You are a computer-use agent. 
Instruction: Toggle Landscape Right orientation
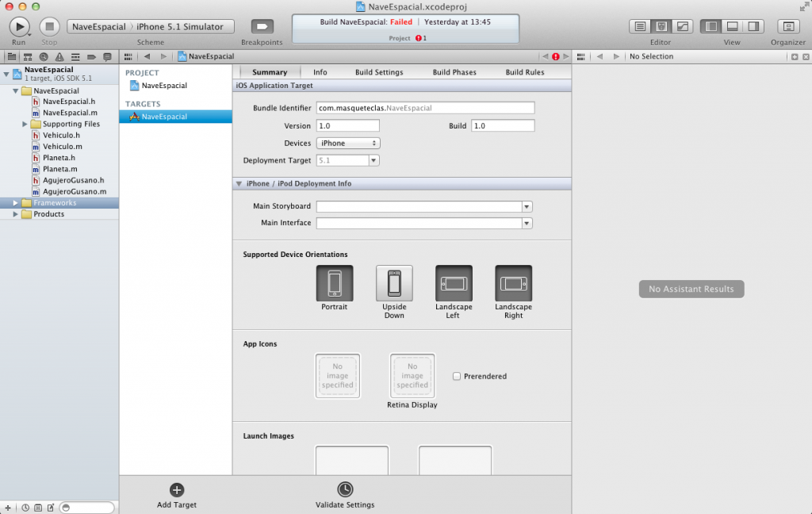[513, 283]
